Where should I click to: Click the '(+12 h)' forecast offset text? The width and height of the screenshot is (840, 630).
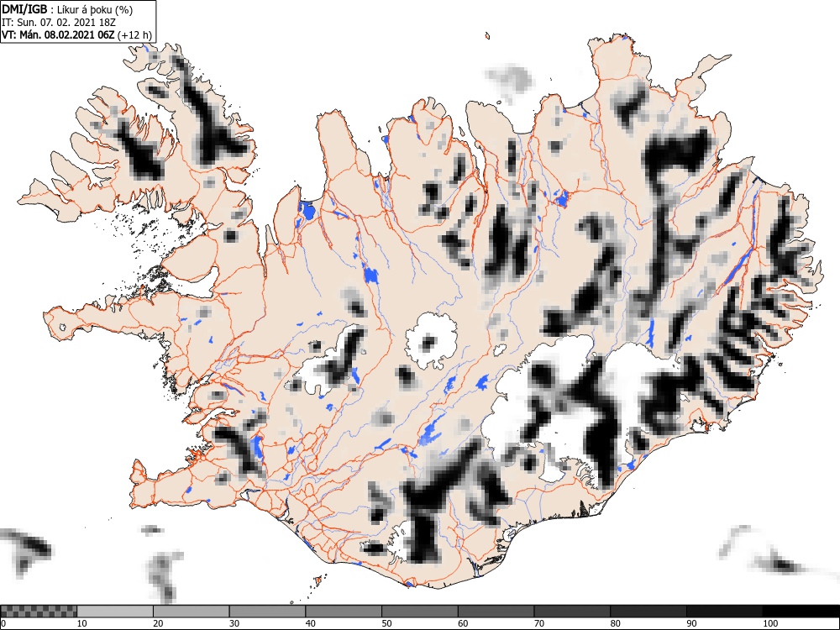point(134,35)
